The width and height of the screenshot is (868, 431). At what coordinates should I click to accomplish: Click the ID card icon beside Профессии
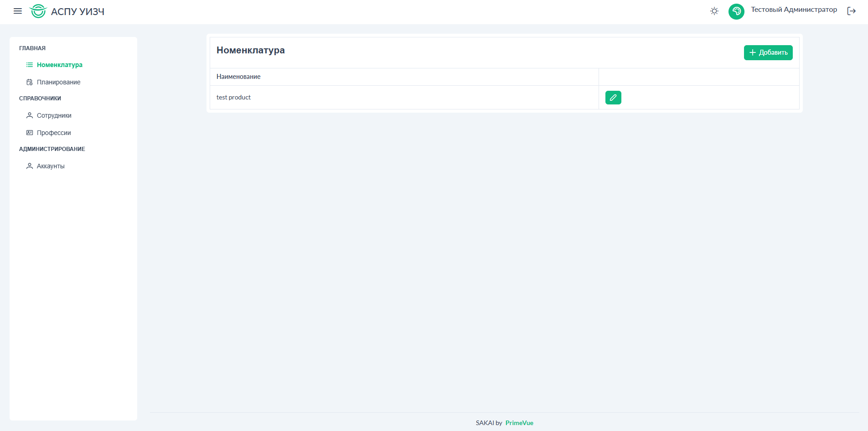tap(30, 133)
